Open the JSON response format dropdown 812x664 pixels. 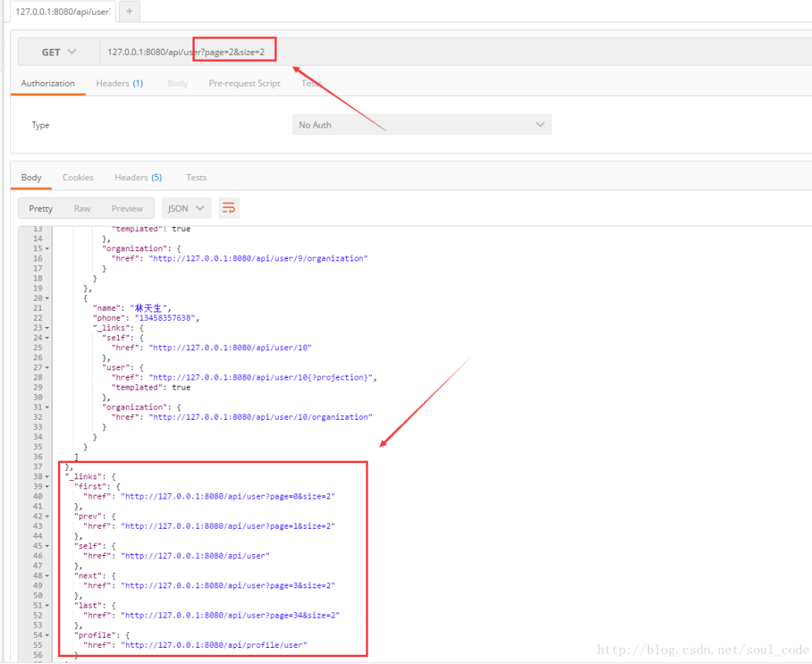pyautogui.click(x=185, y=207)
